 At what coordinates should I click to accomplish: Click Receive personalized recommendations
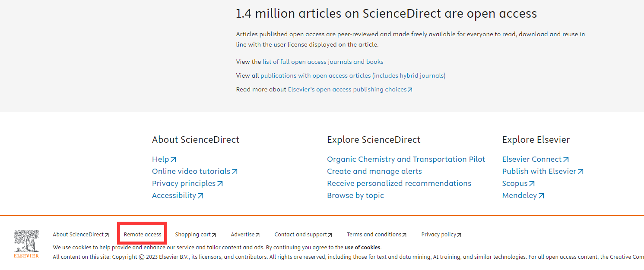tap(399, 183)
